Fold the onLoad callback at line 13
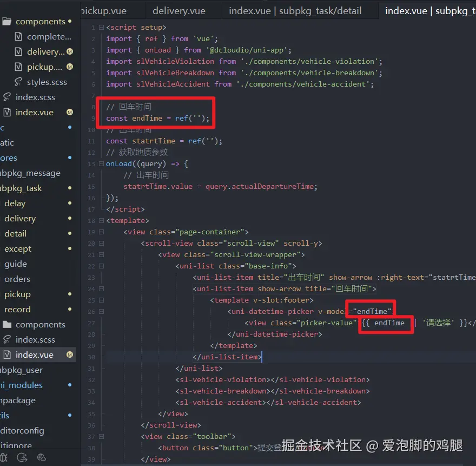 point(101,164)
